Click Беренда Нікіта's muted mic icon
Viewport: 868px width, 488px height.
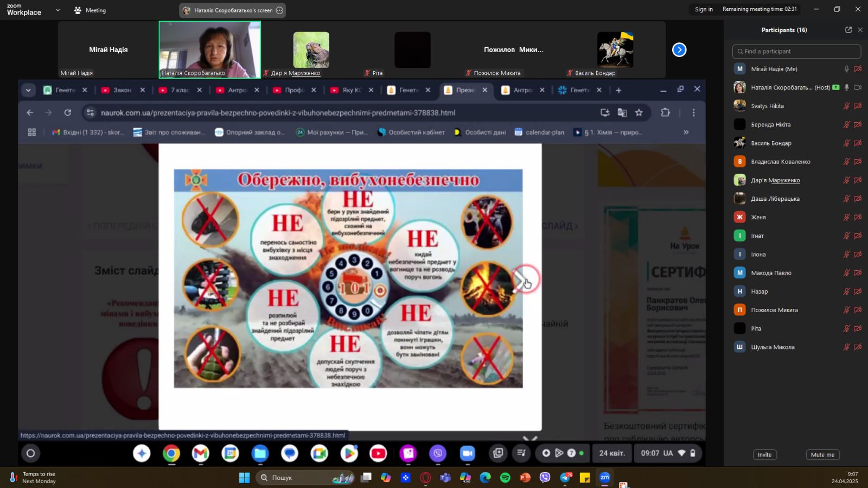point(846,124)
